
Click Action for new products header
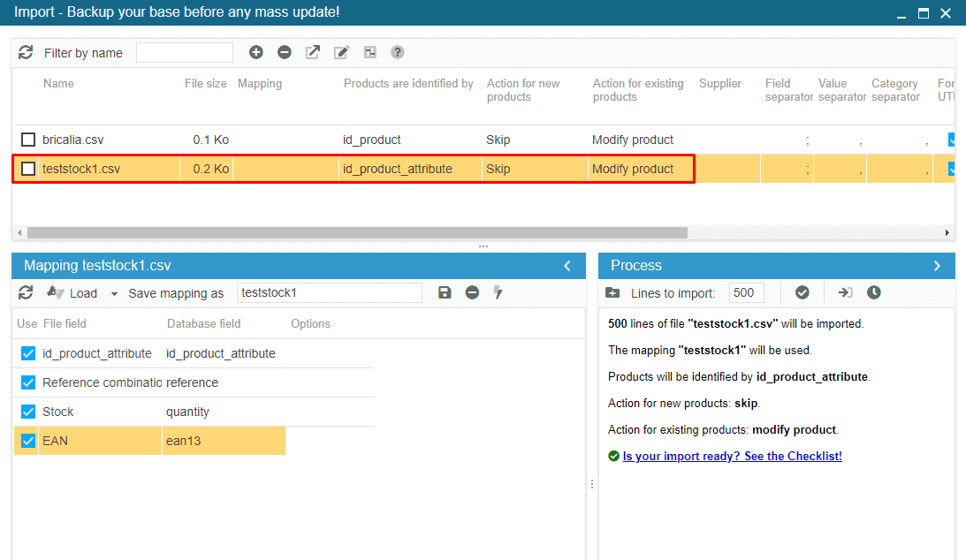coord(523,90)
